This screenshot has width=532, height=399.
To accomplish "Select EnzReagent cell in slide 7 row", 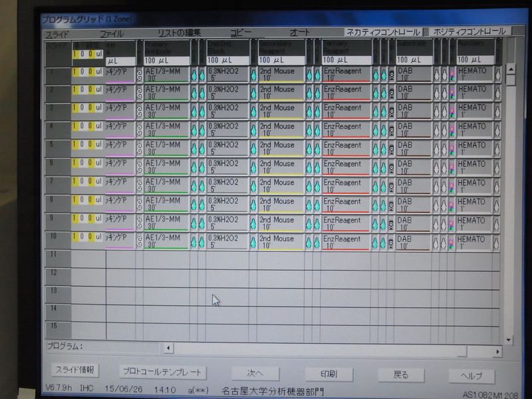I will click(346, 186).
